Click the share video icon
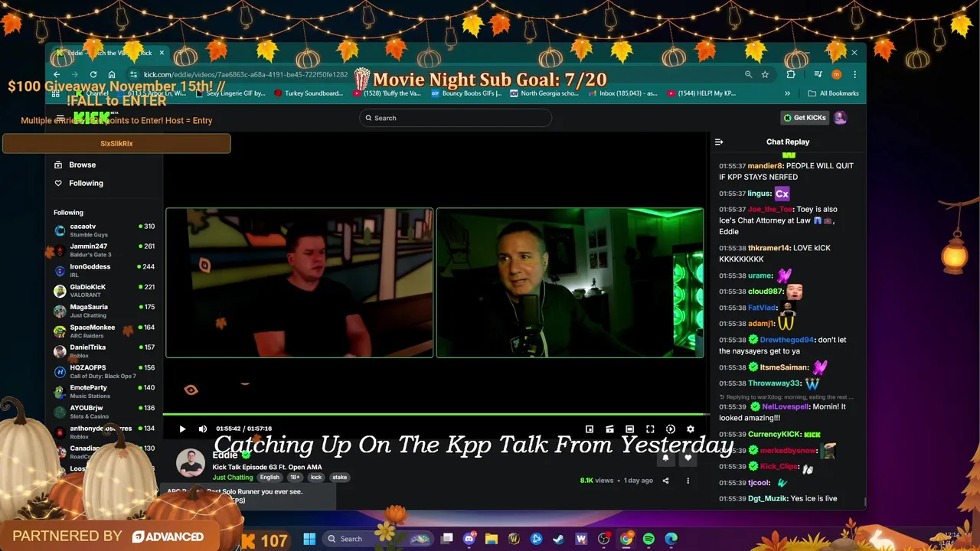Viewport: 980px width, 551px height. click(x=665, y=481)
